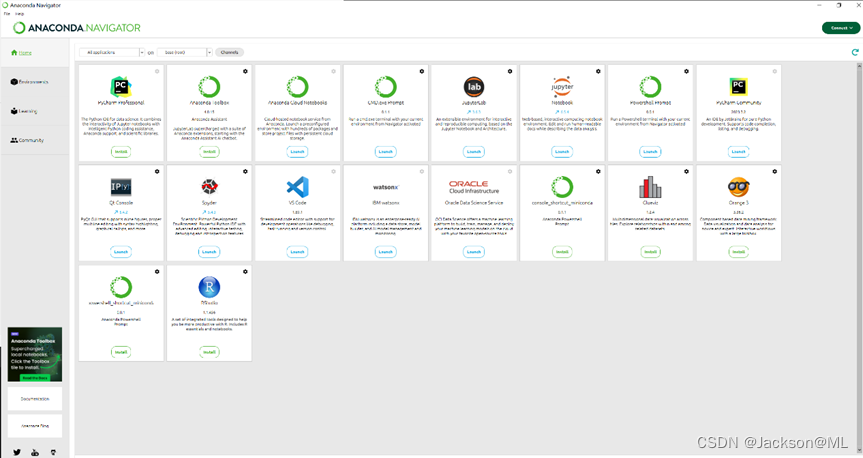The image size is (863, 458).
Task: Click the Jupyter Notebook icon
Action: click(x=562, y=86)
